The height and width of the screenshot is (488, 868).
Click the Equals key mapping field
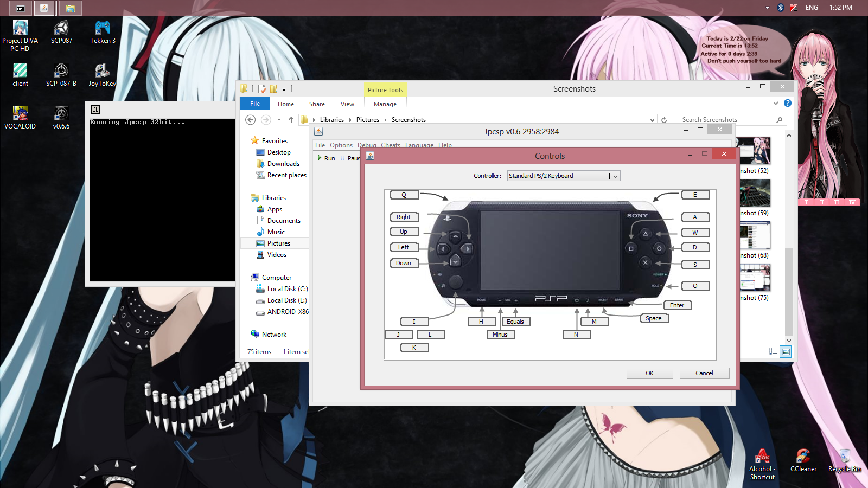(x=515, y=322)
